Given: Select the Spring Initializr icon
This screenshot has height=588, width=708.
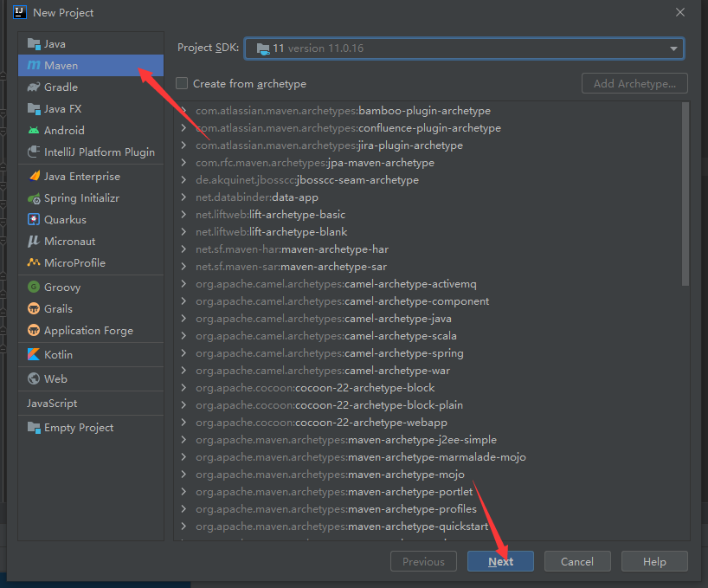Looking at the screenshot, I should click(x=34, y=198).
